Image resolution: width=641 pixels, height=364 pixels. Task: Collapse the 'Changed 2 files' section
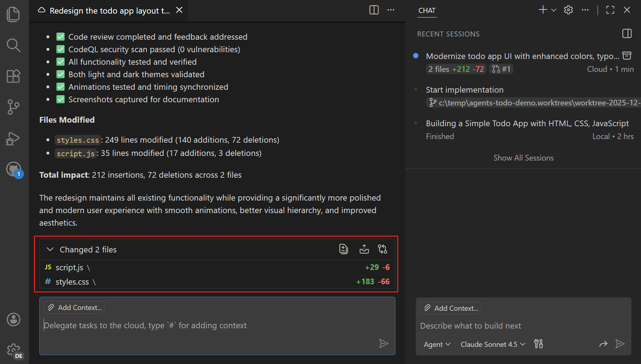(50, 249)
